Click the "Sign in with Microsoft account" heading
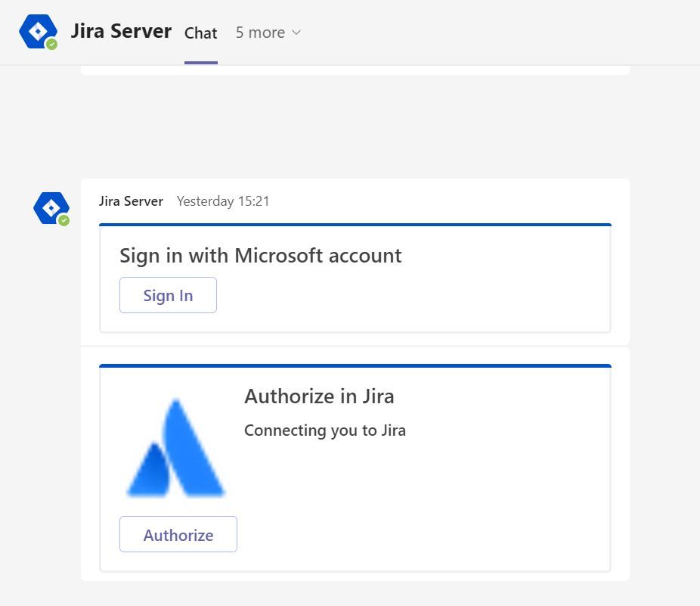The image size is (700, 606). pos(261,256)
